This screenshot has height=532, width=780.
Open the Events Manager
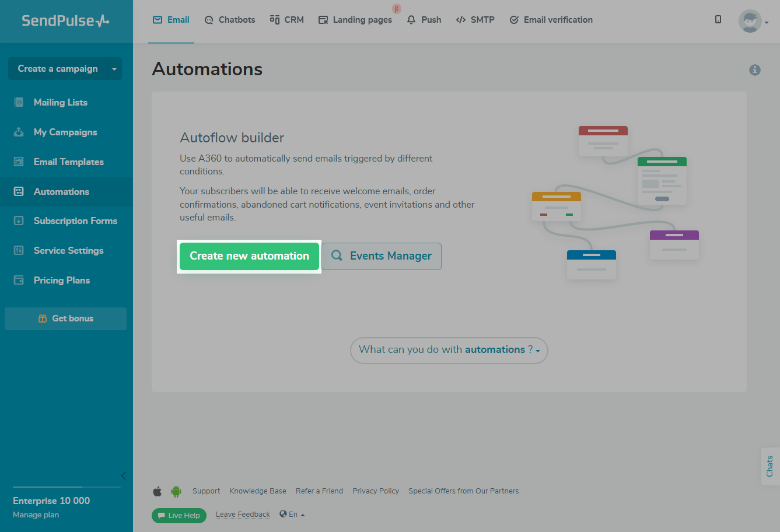382,257
